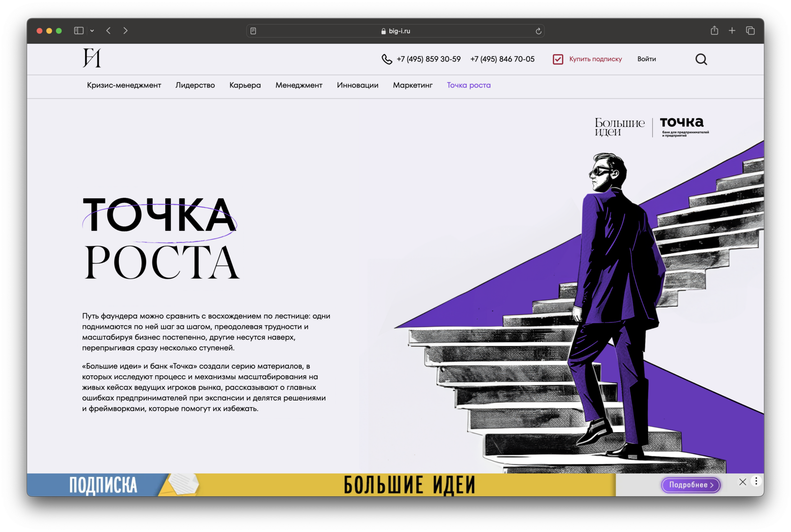Open site search with the magnifier icon
Screen dimensions: 791x532
pyautogui.click(x=701, y=59)
